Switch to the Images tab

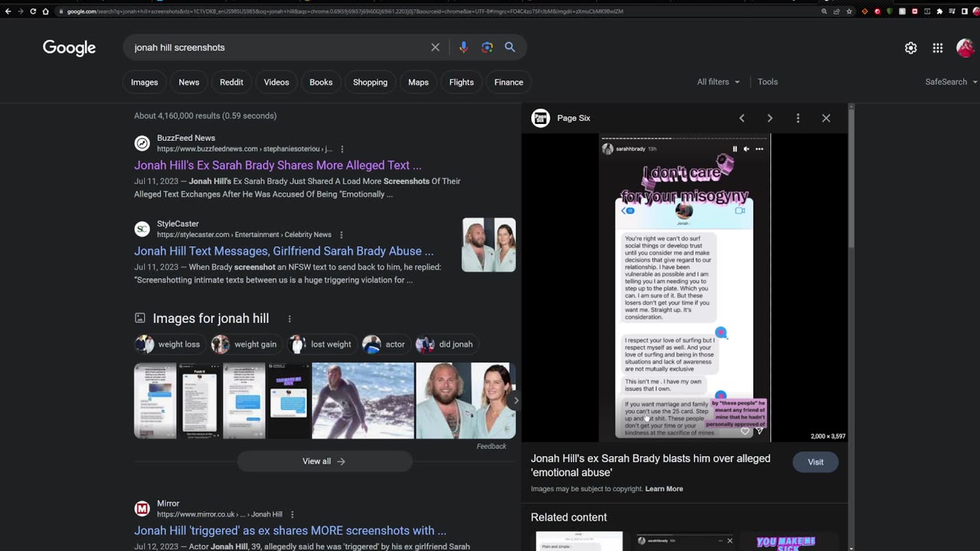[x=144, y=82]
